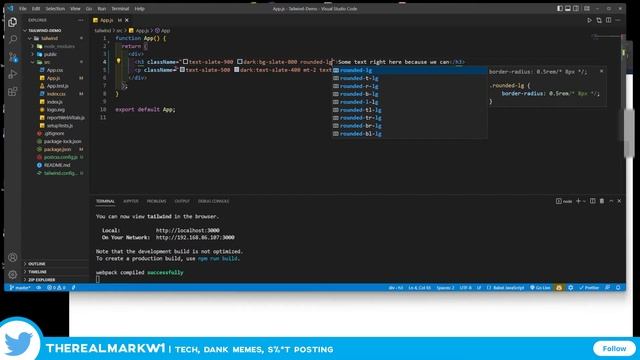Screen dimensions: 640x360
Task: Click the text-slate-500 color swatch
Action: click(x=182, y=70)
